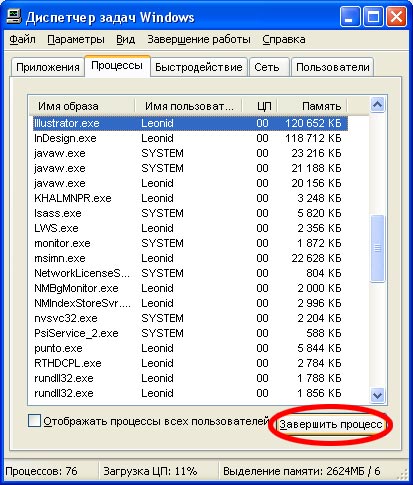The height and width of the screenshot is (485, 413).
Task: Click the Task Manager title bar icon
Action: pyautogui.click(x=13, y=17)
